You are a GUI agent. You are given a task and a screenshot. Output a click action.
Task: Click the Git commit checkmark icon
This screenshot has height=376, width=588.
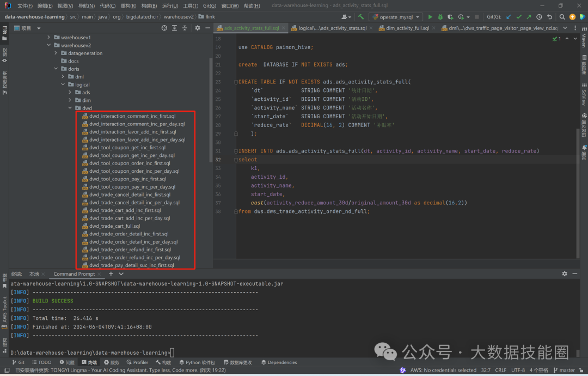(518, 17)
